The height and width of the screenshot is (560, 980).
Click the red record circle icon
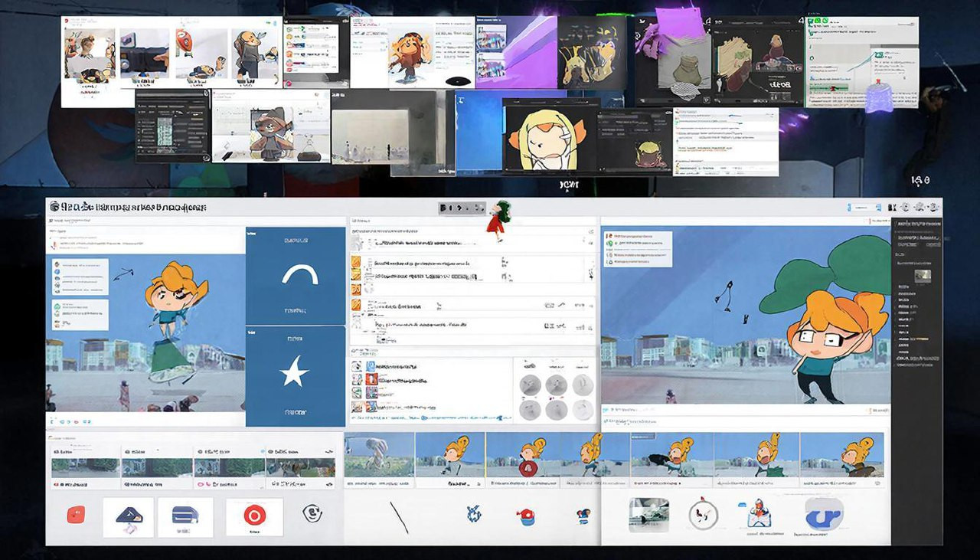[254, 516]
